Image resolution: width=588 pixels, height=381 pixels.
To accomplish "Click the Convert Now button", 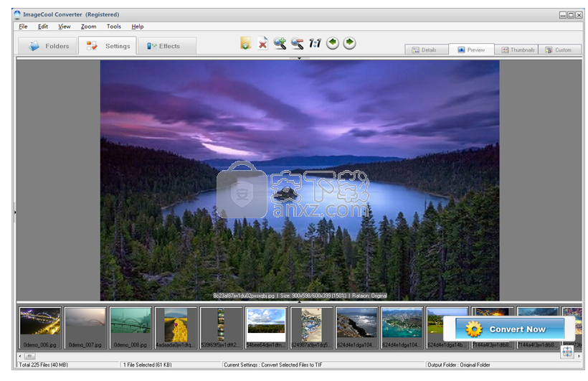I will tap(510, 329).
